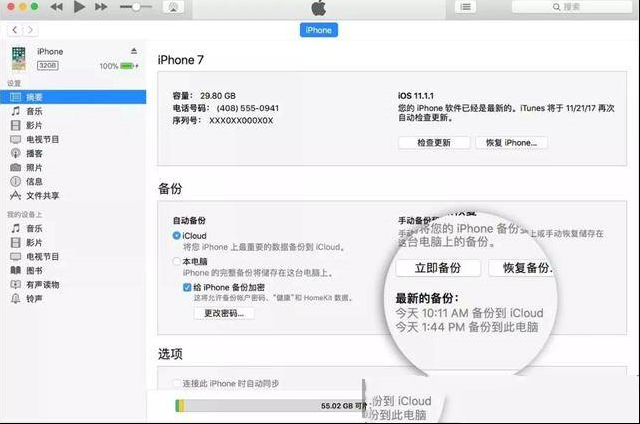640x424 pixels.
Task: Click the storage capacity bar
Action: [x=269, y=405]
